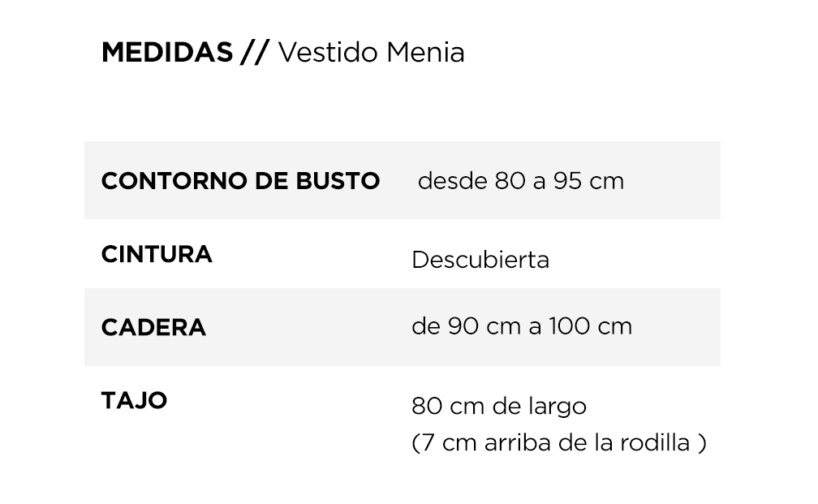Click the double slash separator in heading
The width and height of the screenshot is (818, 504).
click(255, 52)
